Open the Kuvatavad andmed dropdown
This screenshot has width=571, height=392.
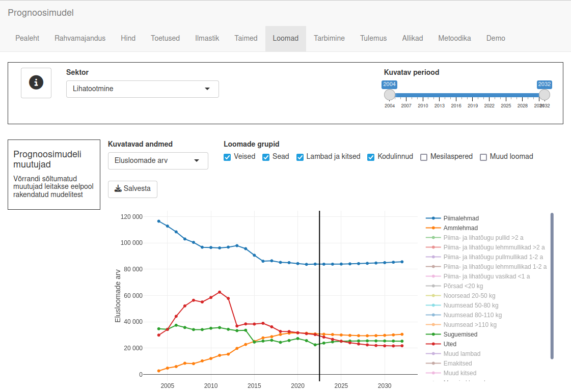point(158,161)
